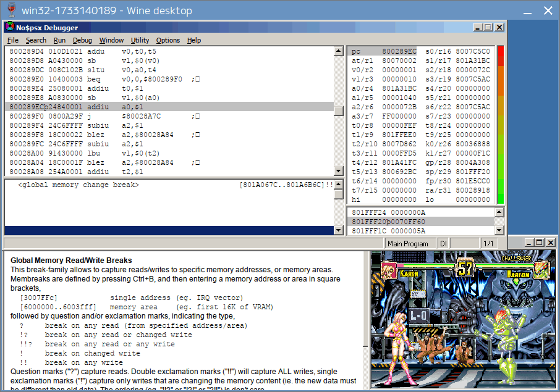Click Karin's health bar in game
The width and height of the screenshot is (560, 392).
426,266
